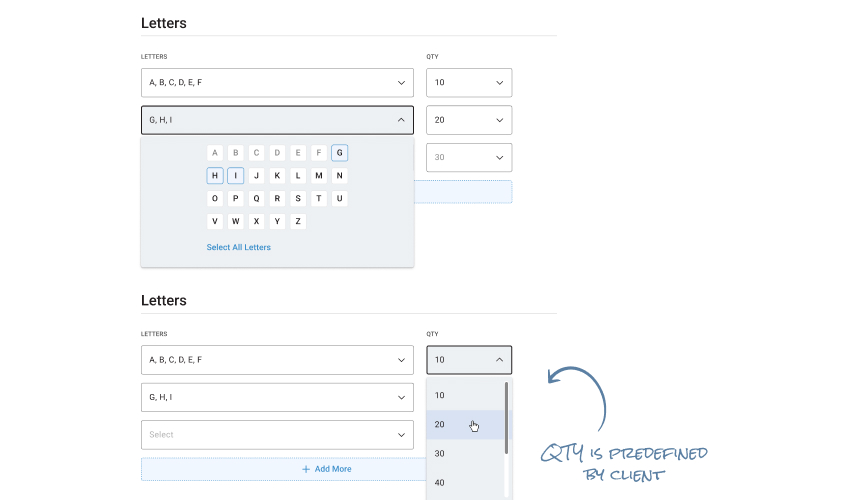Open the top QTY 20 dropdown
This screenshot has width=850, height=500.
469,120
